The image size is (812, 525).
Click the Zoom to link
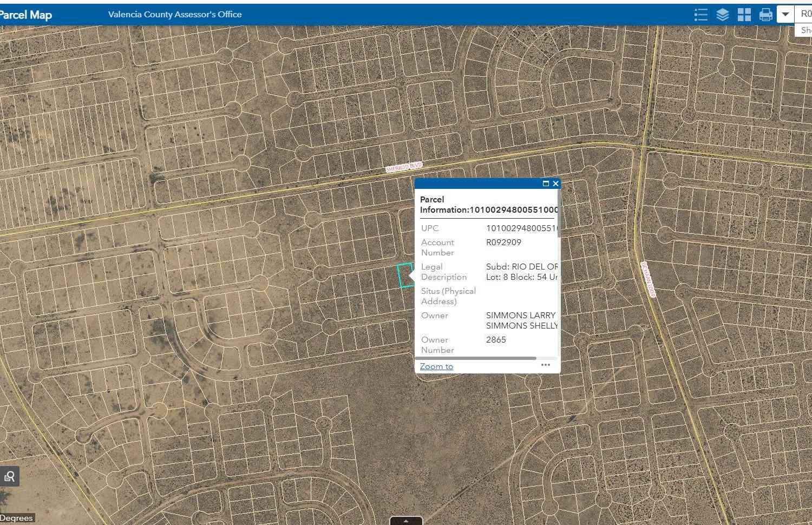click(x=436, y=366)
